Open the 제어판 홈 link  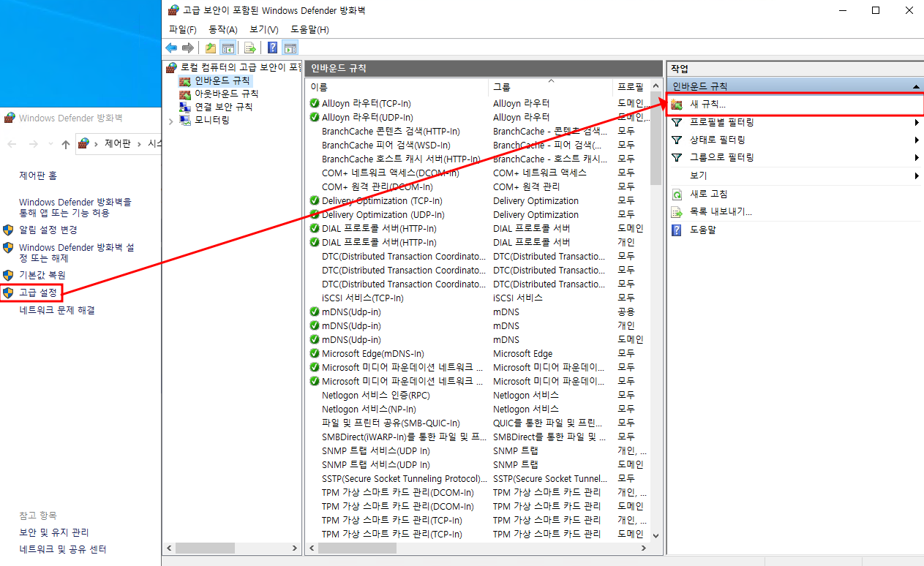pos(38,176)
